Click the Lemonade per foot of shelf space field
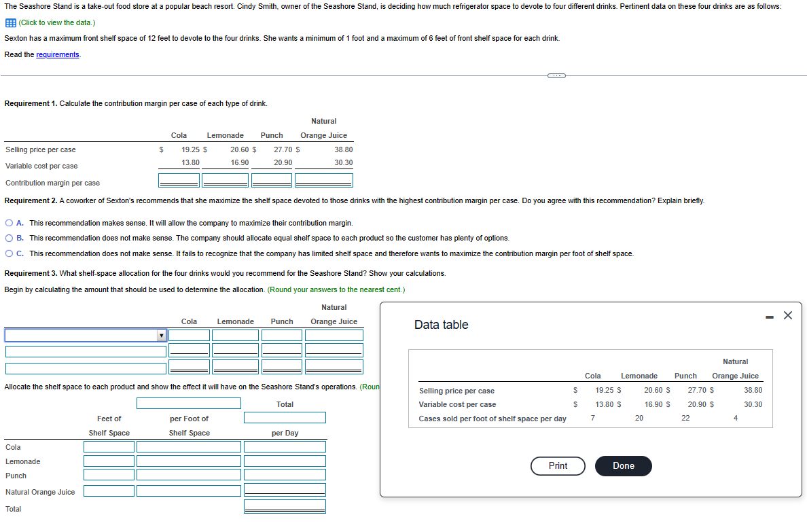 coord(189,461)
